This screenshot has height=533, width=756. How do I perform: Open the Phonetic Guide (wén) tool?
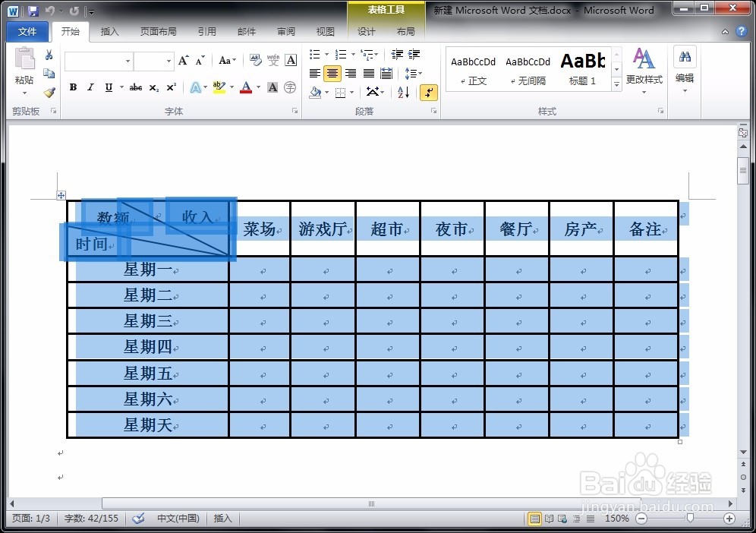273,60
